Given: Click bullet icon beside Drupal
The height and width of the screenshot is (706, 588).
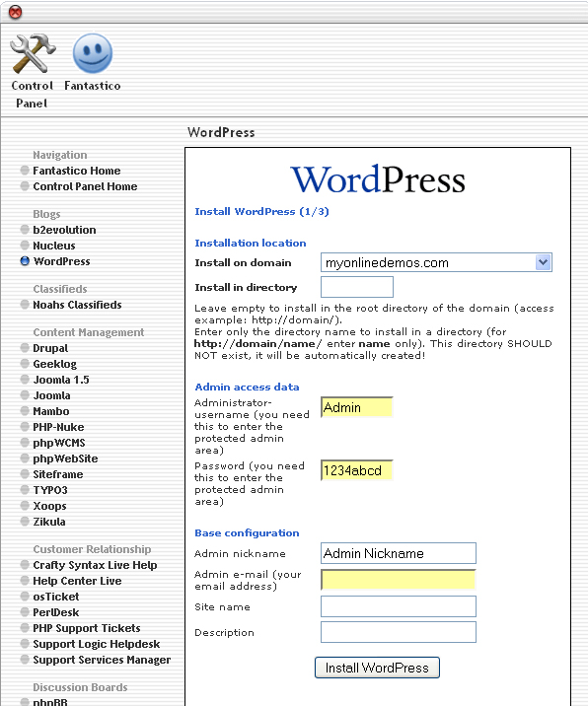Looking at the screenshot, I should 25,348.
